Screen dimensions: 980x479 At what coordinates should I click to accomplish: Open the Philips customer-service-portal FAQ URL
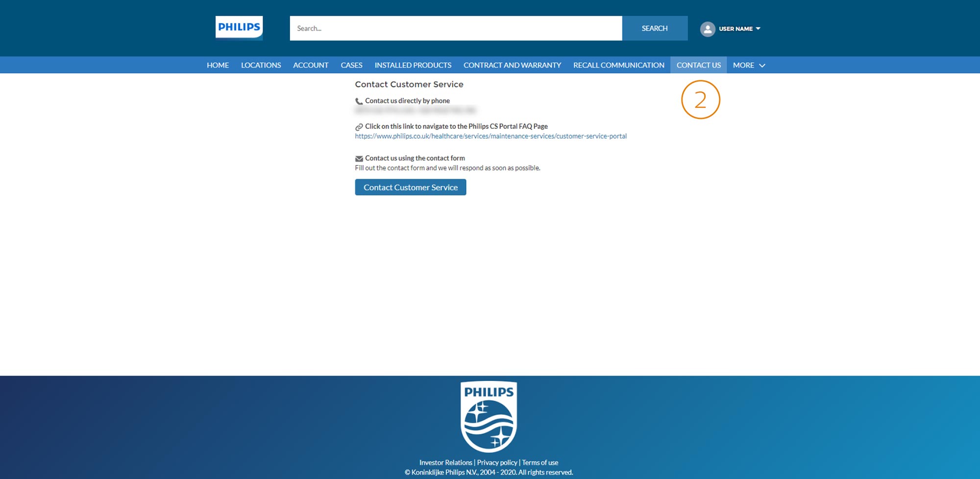pos(490,136)
